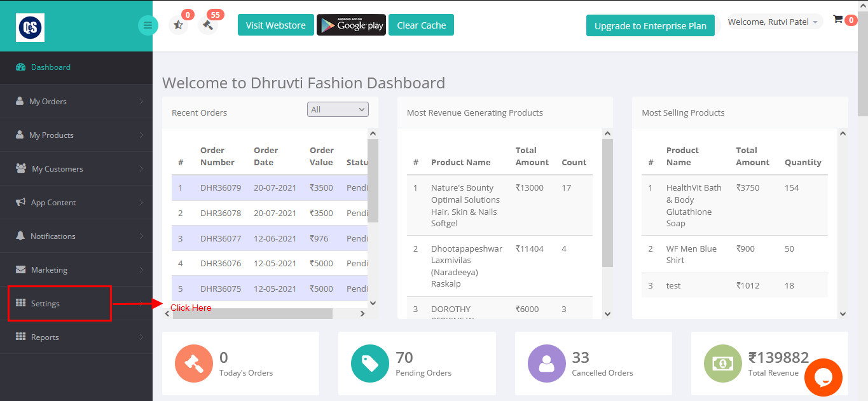The height and width of the screenshot is (401, 868).
Task: Toggle the sidebar hamburger menu button
Action: pos(148,25)
